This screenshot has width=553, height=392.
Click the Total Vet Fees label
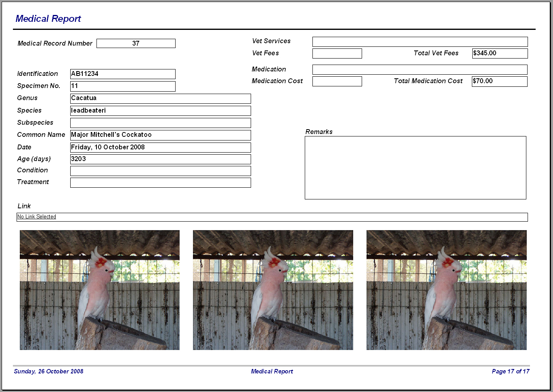pyautogui.click(x=436, y=53)
